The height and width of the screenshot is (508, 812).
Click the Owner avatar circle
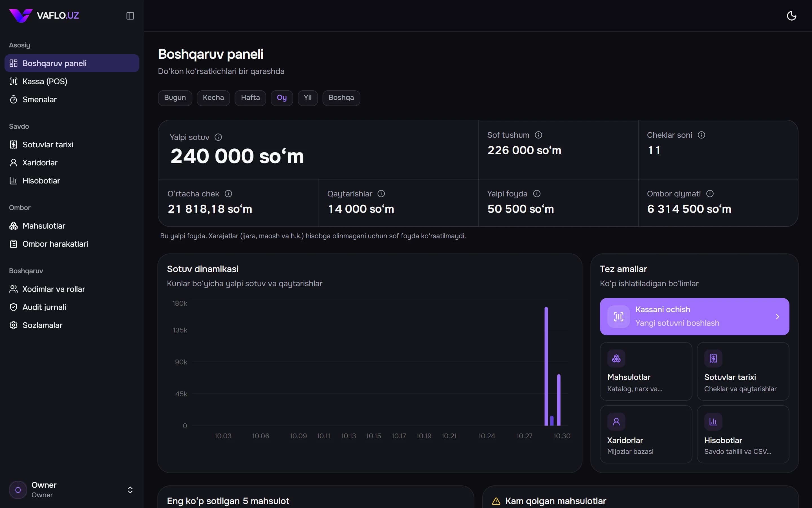pyautogui.click(x=18, y=490)
